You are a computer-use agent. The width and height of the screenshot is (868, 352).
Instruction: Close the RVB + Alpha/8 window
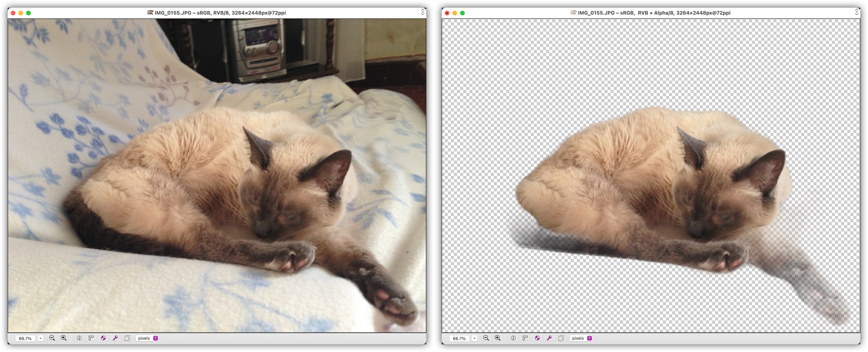tap(447, 13)
